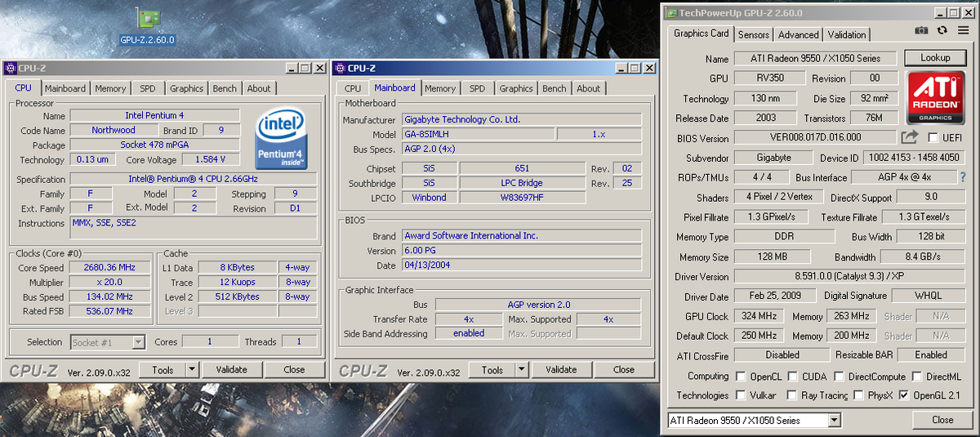Switch to Sensors tab in GPU-Z
Image resolution: width=980 pixels, height=437 pixels.
point(753,34)
